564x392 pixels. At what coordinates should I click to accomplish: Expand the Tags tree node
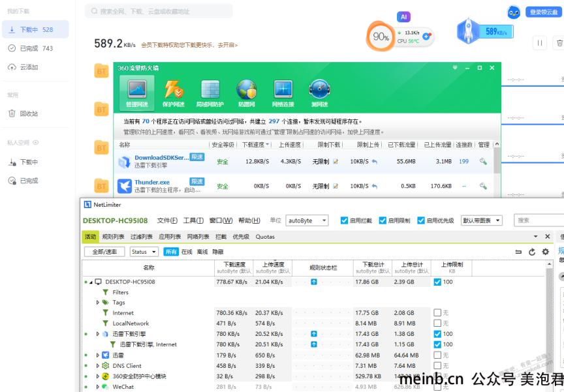[x=97, y=303]
